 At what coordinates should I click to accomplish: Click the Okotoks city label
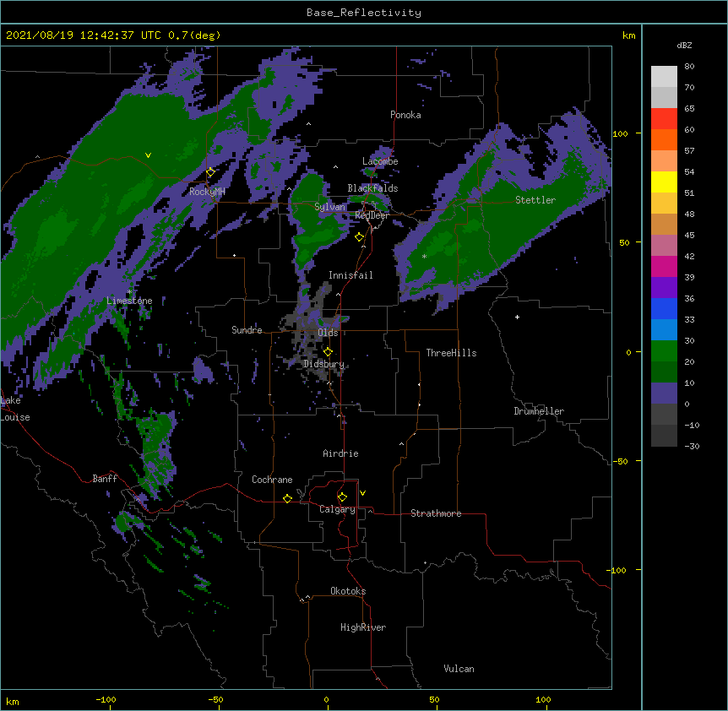(348, 591)
